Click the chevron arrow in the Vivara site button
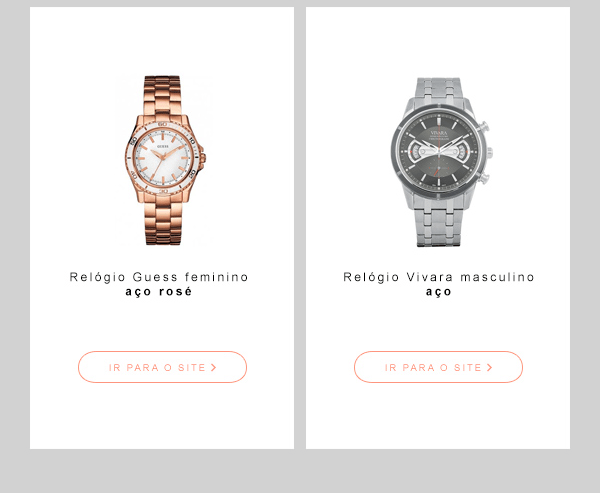The image size is (601, 493). click(x=489, y=367)
